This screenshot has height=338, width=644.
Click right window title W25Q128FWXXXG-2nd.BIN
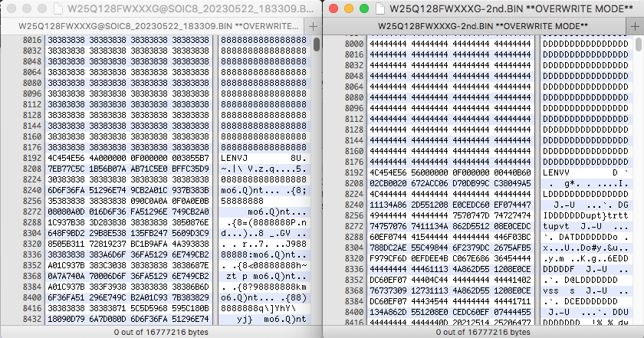pos(511,8)
